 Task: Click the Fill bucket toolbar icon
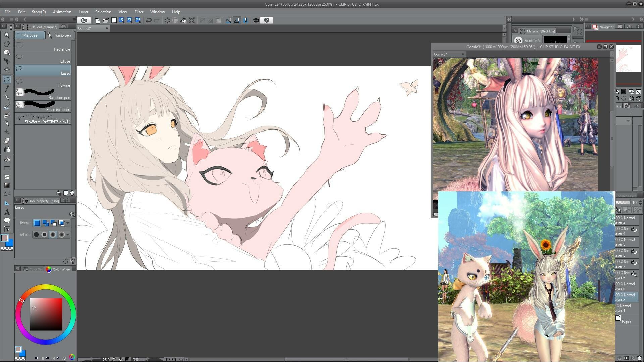click(183, 20)
